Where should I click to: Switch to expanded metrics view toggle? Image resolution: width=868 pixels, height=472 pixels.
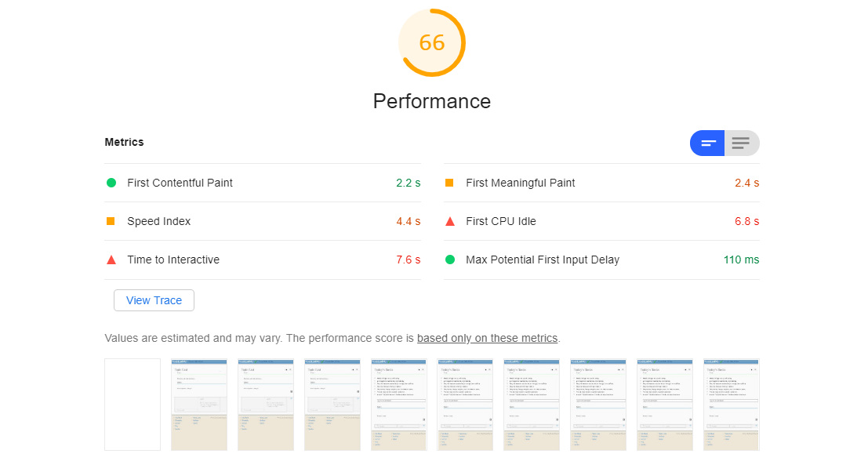pyautogui.click(x=742, y=143)
